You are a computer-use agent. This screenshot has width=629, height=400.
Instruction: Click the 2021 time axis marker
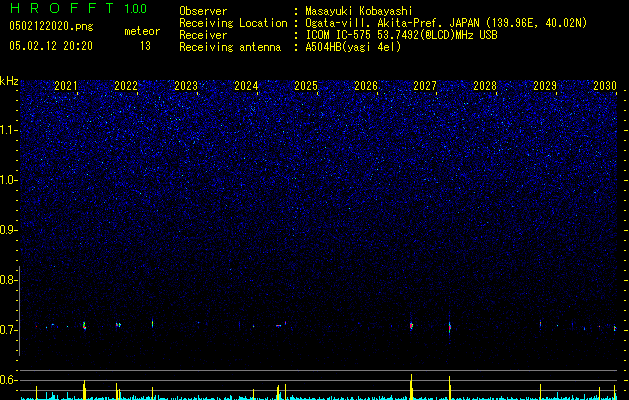pos(66,86)
